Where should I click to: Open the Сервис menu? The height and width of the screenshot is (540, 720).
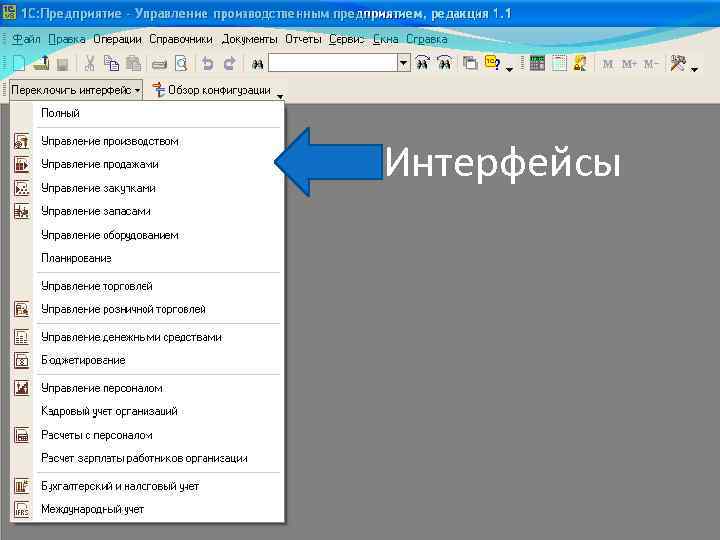[347, 39]
